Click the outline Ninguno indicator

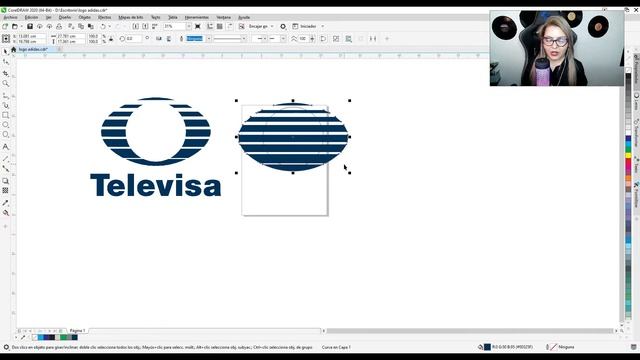click(560, 347)
